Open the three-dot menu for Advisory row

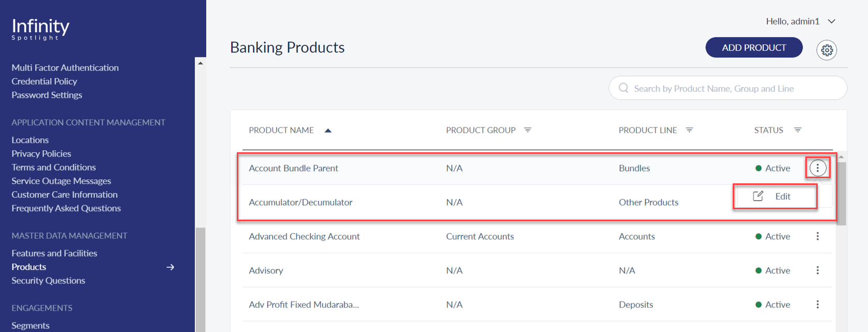818,270
